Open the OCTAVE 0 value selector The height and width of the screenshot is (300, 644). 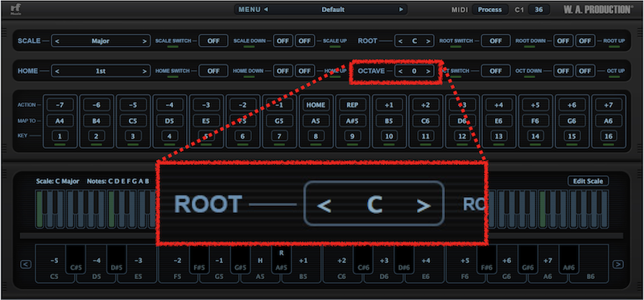[x=415, y=71]
